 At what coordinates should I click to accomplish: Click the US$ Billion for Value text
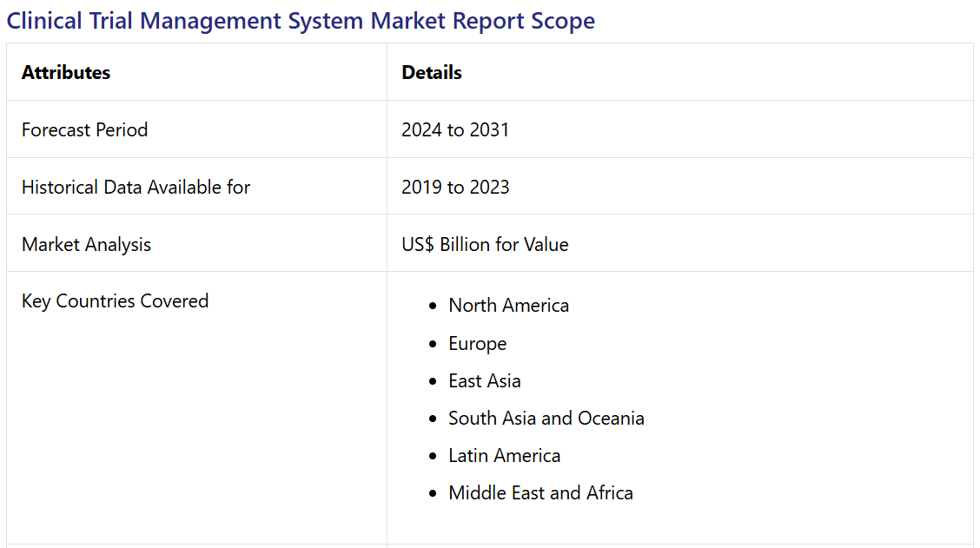point(485,245)
